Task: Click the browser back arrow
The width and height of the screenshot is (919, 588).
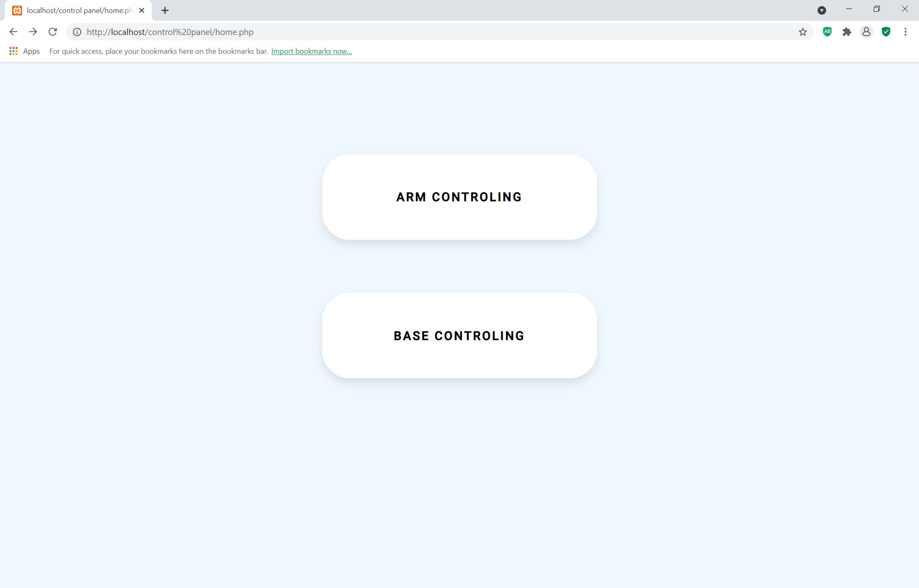Action: tap(13, 32)
